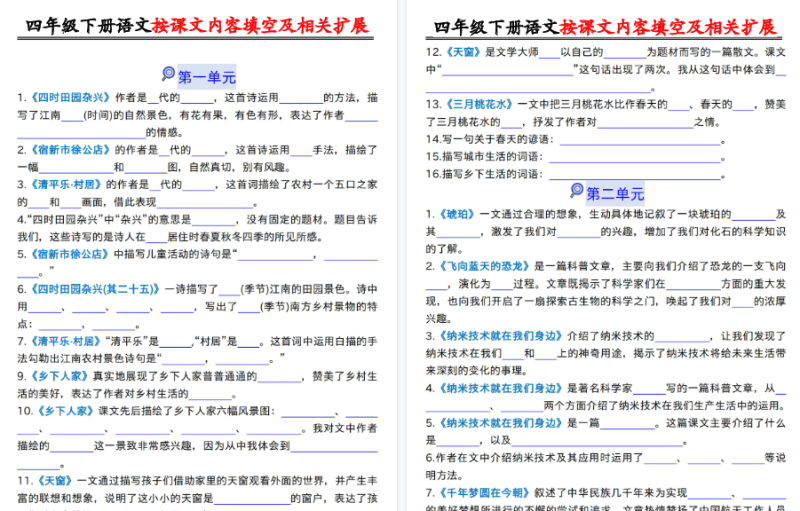Click 《四时田园杂兴(其二十五)》 in item 6

94,289
